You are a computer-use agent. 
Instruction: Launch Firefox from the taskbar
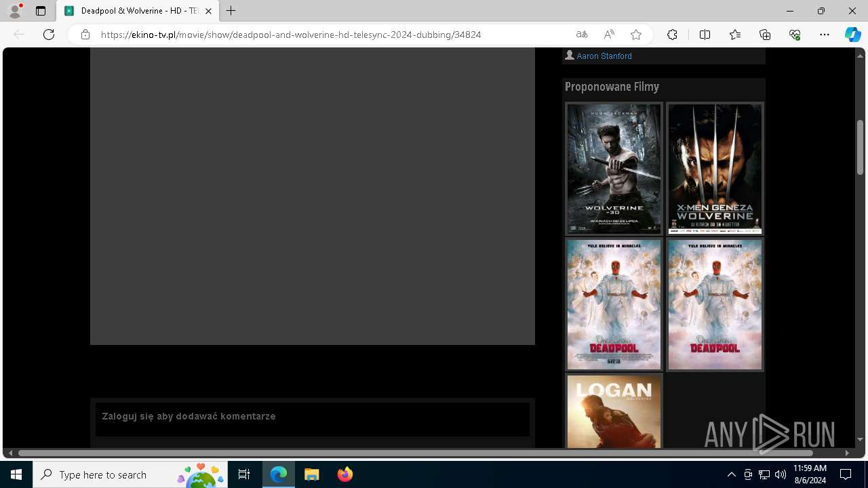pos(344,474)
